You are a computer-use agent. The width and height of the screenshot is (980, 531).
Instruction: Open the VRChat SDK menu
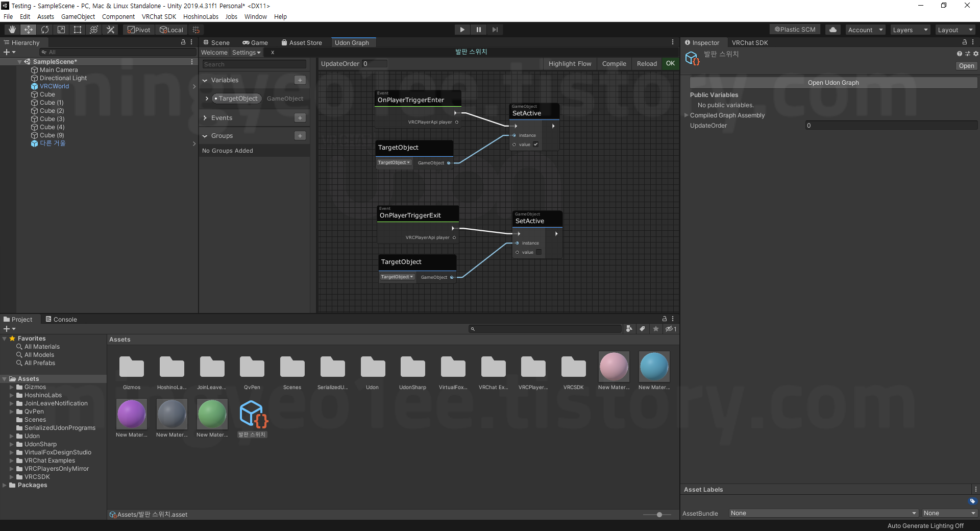[x=159, y=17]
